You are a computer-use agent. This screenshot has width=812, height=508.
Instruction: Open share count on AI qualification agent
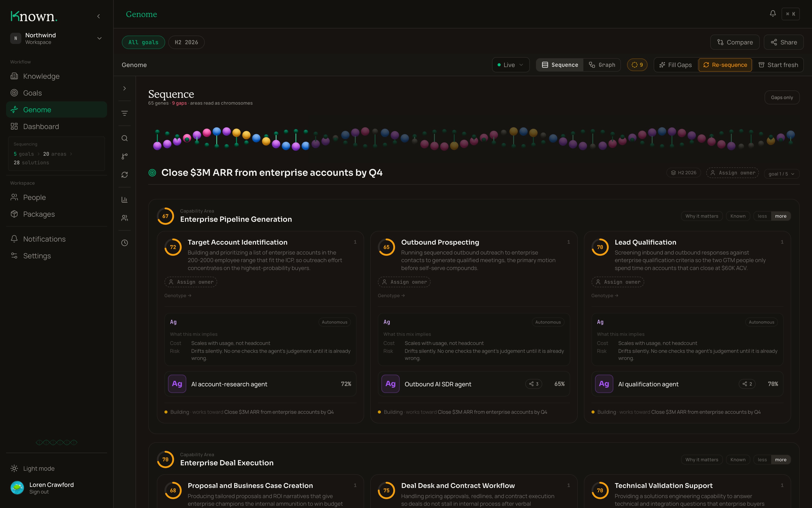(747, 384)
